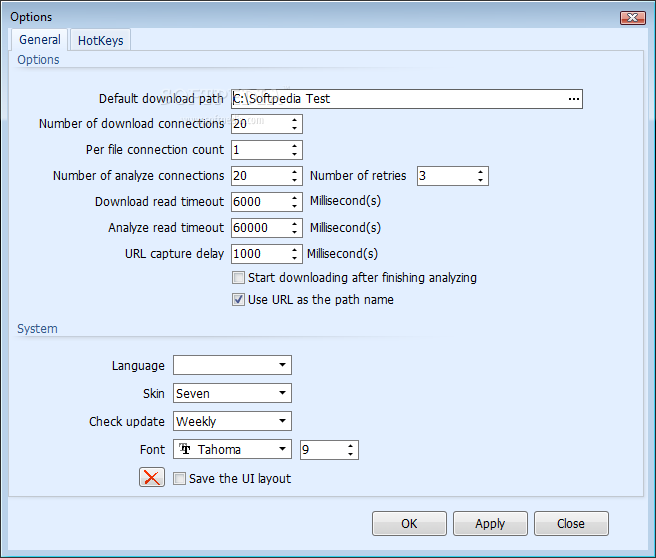Switch to the General tab
This screenshot has height=558, width=656.
40,40
